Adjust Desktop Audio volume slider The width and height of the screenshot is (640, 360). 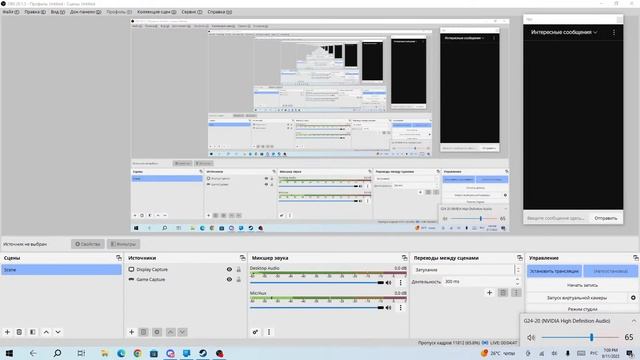pyautogui.click(x=317, y=282)
